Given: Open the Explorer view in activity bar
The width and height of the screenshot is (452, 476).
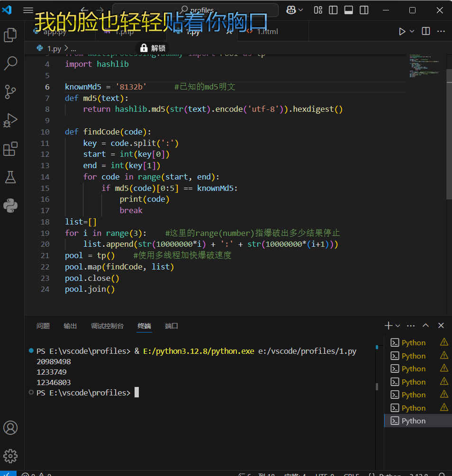Looking at the screenshot, I should point(10,36).
